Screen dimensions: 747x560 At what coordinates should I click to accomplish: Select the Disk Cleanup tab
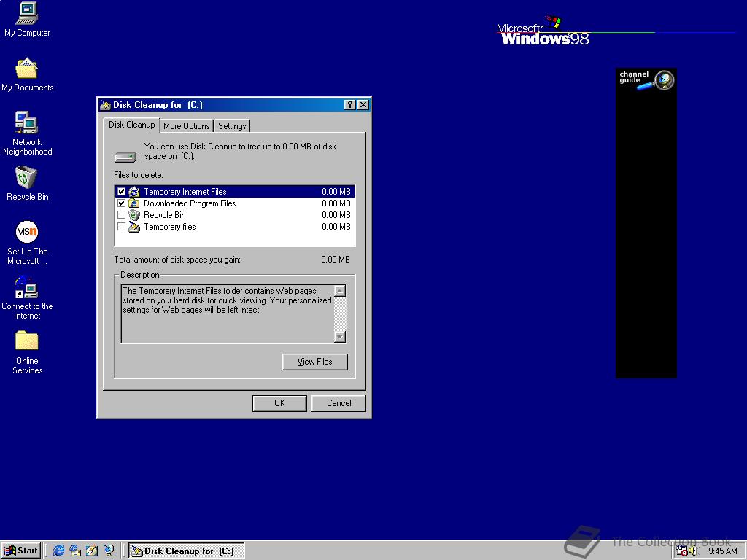[x=131, y=125]
